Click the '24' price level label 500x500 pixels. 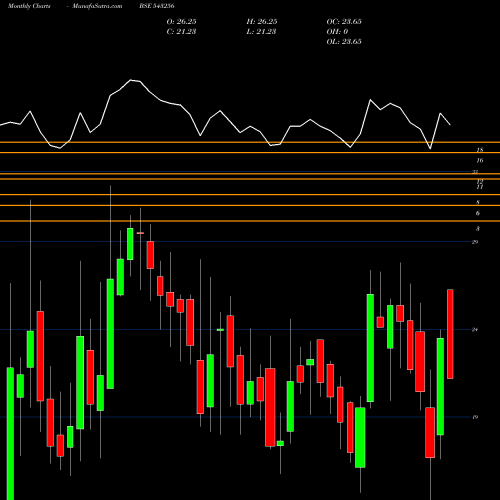475,330
